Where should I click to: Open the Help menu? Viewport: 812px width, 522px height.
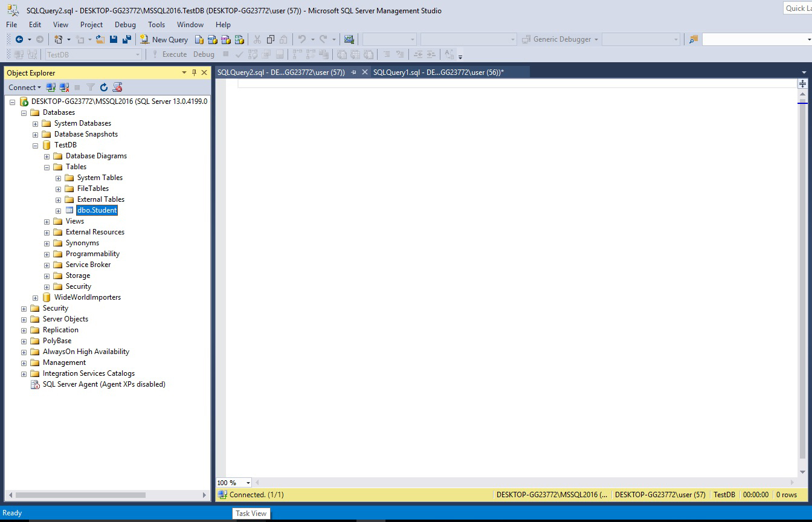coord(223,25)
